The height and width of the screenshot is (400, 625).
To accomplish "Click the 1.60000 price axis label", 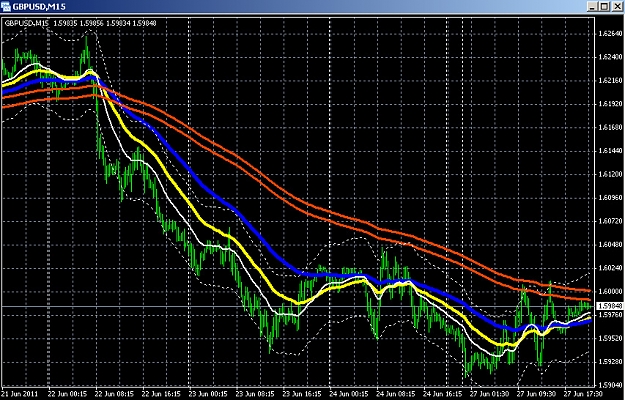I will (x=610, y=292).
